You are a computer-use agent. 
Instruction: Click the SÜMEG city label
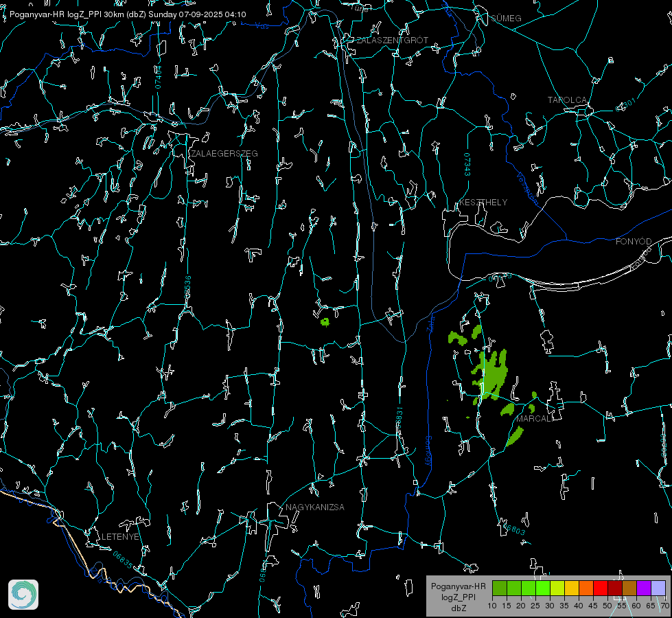click(x=506, y=18)
